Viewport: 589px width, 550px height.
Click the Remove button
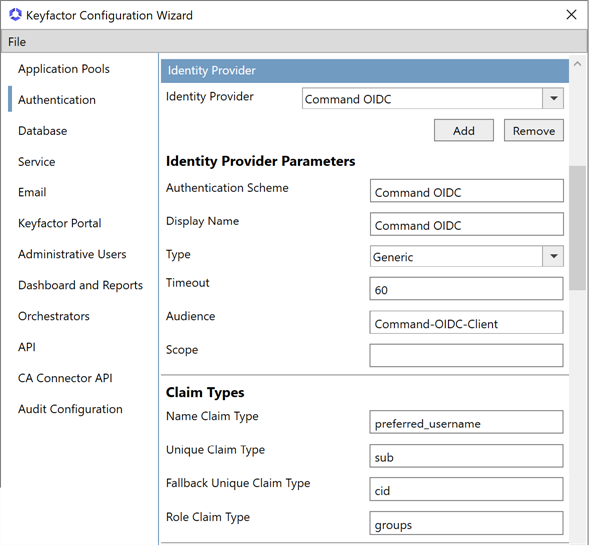click(533, 130)
